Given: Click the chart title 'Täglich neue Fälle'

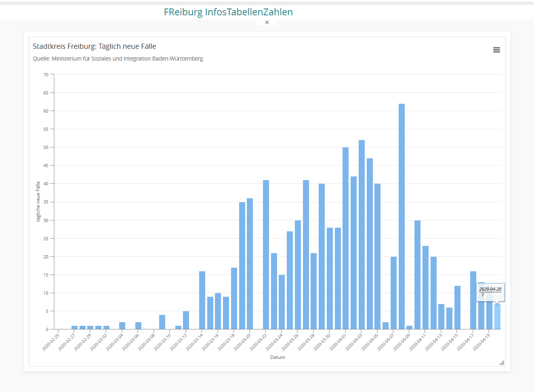Looking at the screenshot, I should [x=95, y=46].
